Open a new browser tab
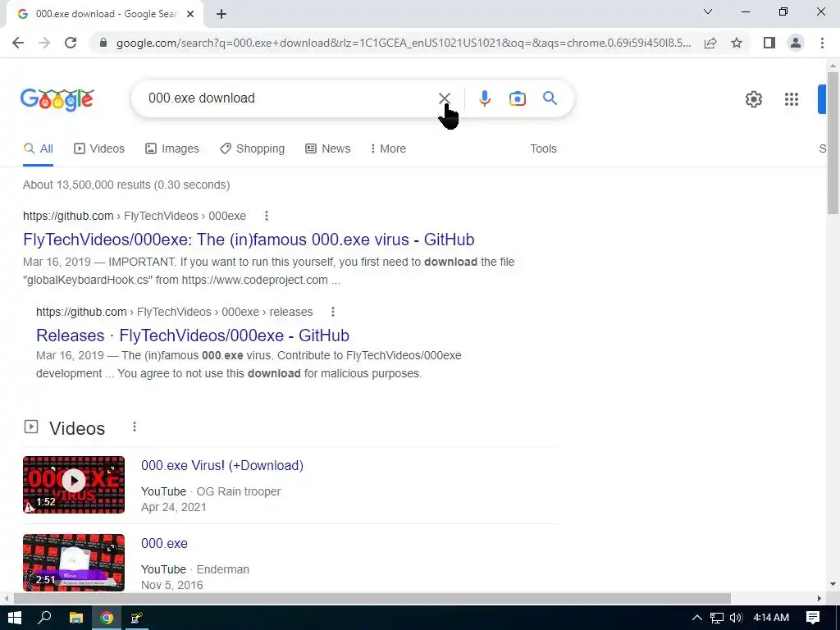 click(x=221, y=14)
